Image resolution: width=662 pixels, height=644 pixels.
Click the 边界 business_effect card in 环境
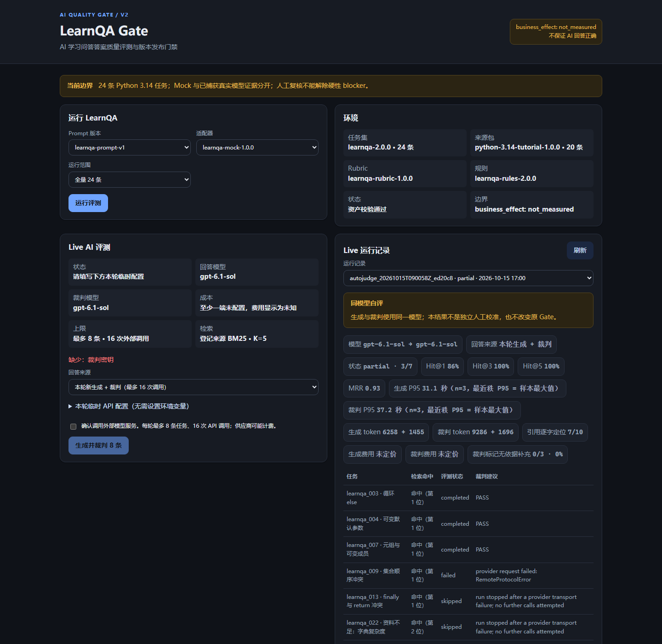click(x=531, y=204)
